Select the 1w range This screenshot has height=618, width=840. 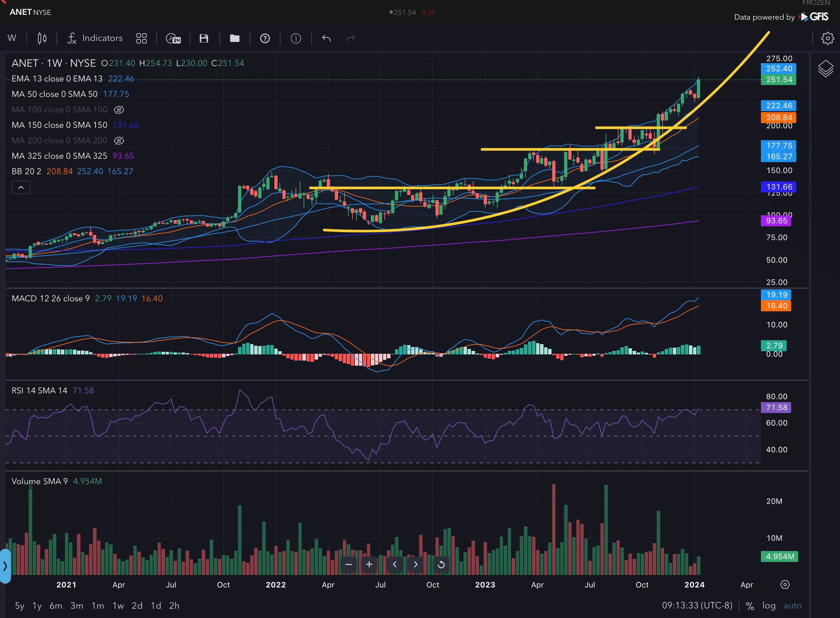click(118, 606)
